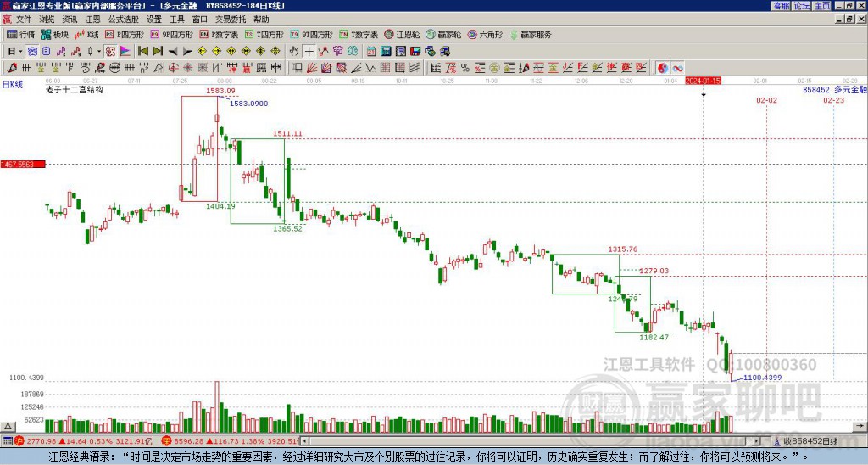Click the black right arrow icon
This screenshot has height=465, width=868.
coord(187,52)
